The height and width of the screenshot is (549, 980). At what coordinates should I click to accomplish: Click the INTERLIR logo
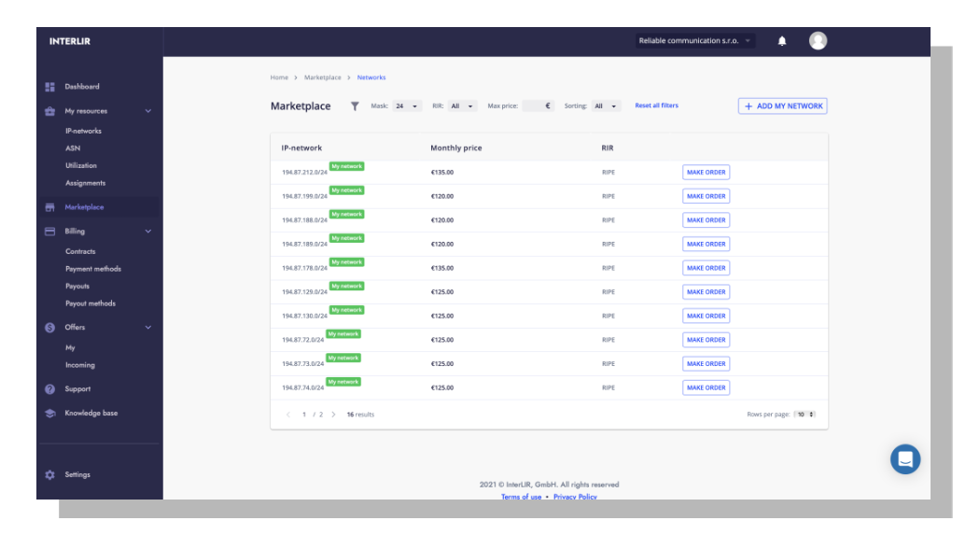point(70,41)
